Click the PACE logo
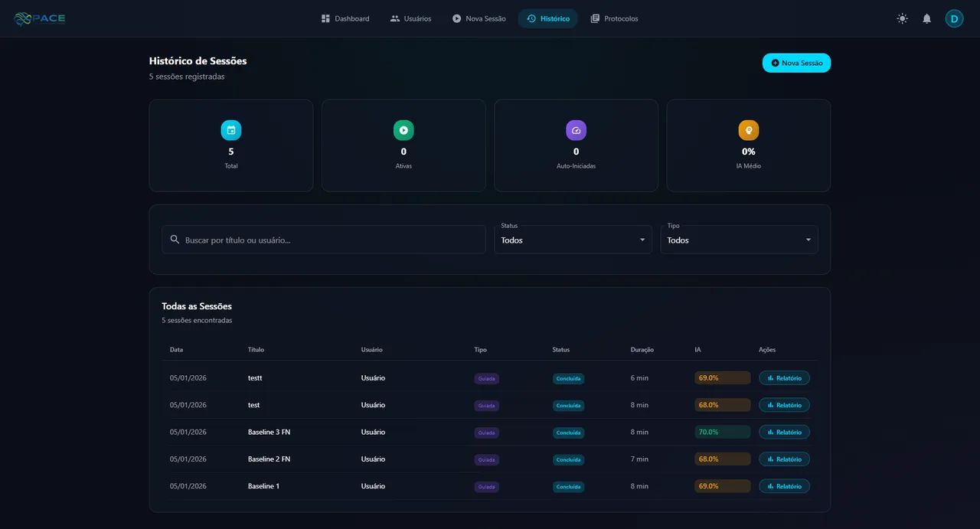The height and width of the screenshot is (529, 980). (x=40, y=18)
